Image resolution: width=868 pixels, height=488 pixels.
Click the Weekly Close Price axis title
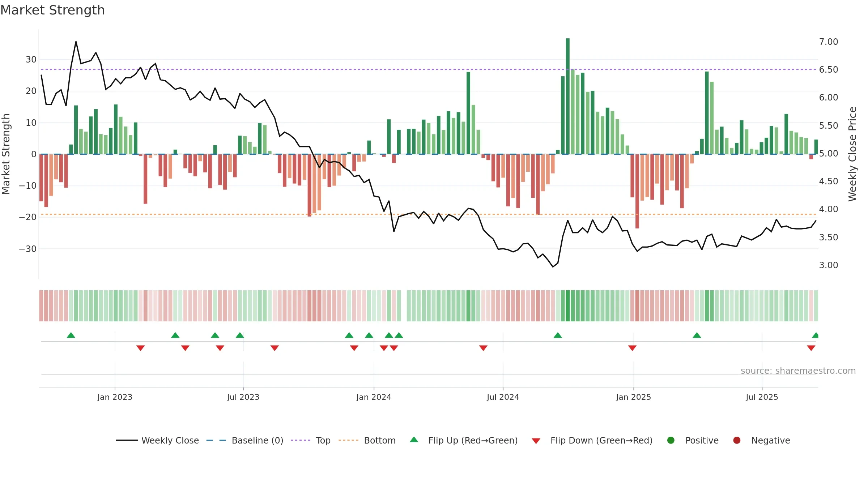point(852,154)
